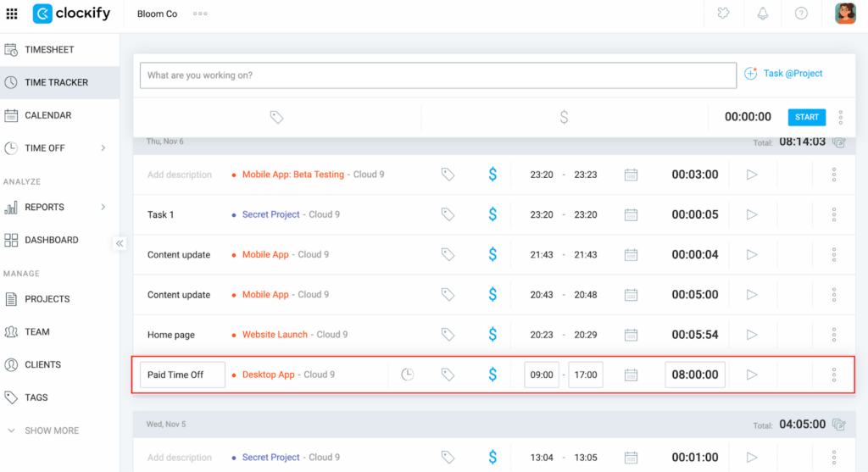This screenshot has width=868, height=472.
Task: Click the clock icon on Paid Time Off row
Action: (x=408, y=375)
